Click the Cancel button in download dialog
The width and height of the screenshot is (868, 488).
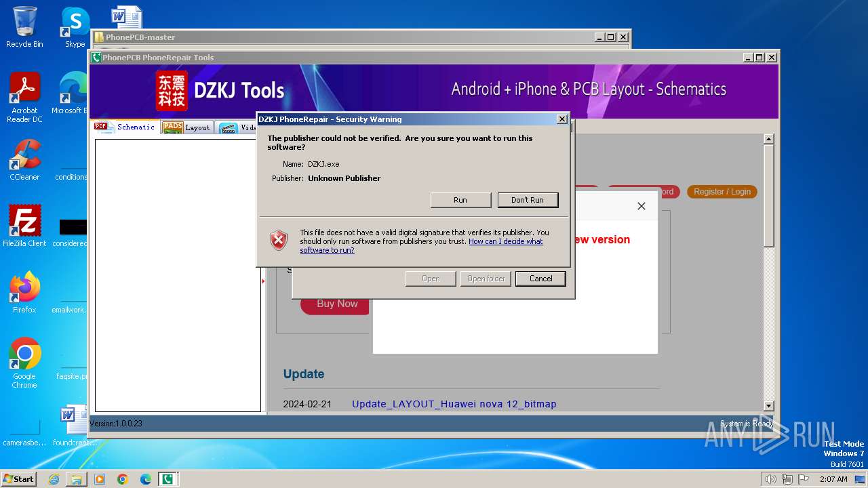[x=540, y=279]
